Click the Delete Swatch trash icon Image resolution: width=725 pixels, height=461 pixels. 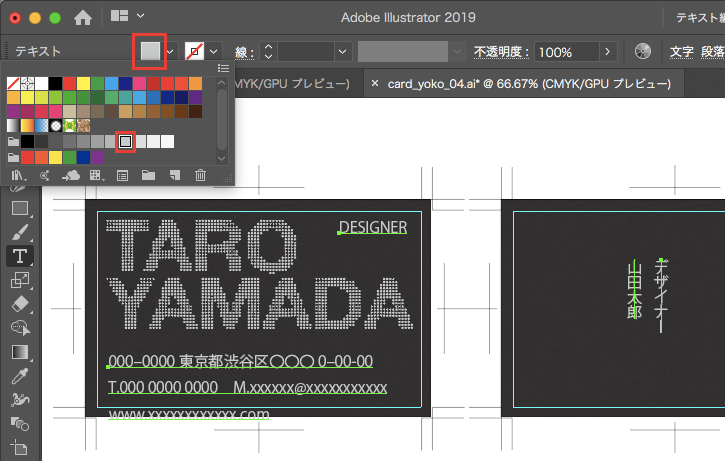click(200, 175)
